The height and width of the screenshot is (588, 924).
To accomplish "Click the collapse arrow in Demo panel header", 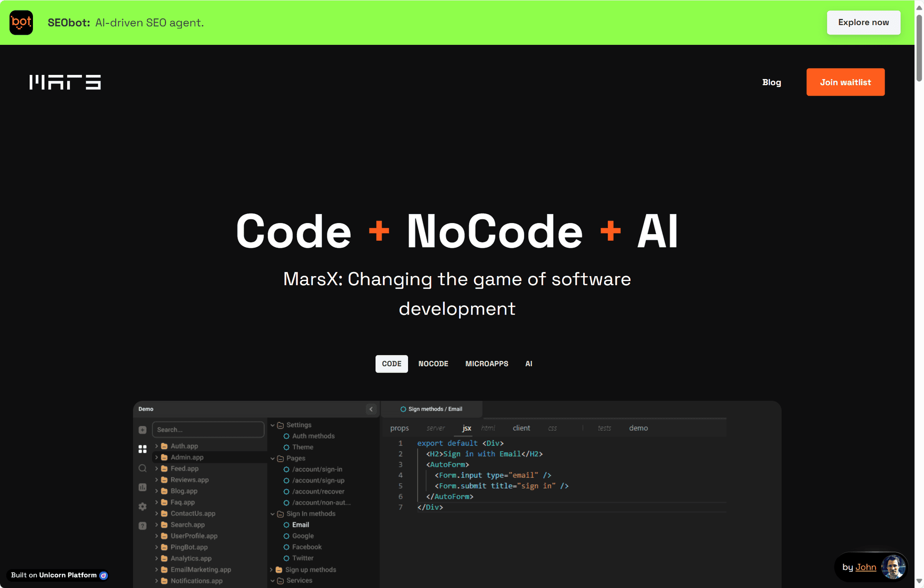I will (x=371, y=409).
